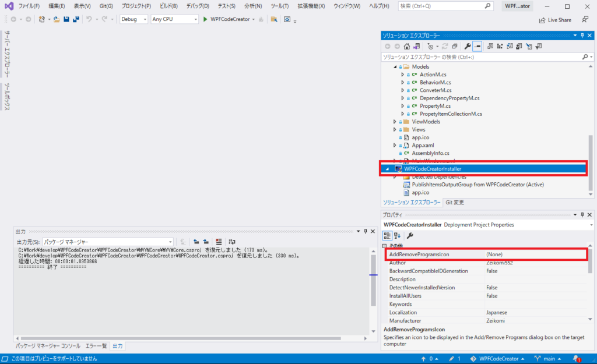Image resolution: width=597 pixels, height=364 pixels.
Task: Click the Undo arrow in main toolbar
Action: [x=89, y=19]
